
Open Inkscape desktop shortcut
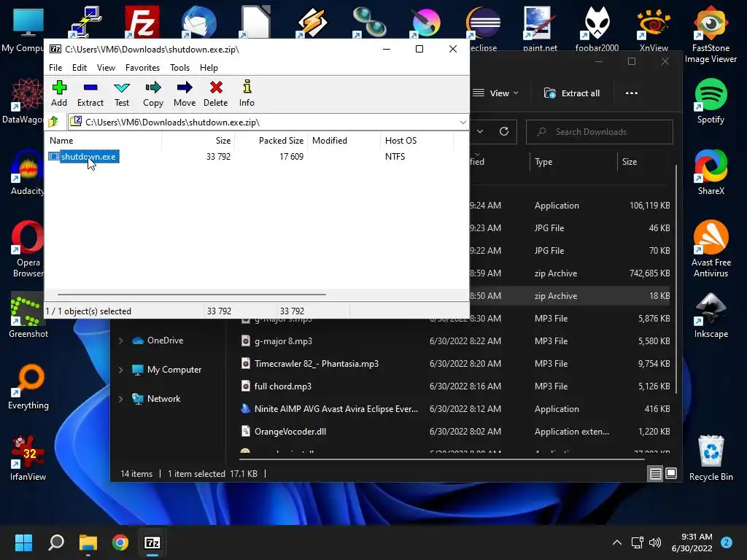coord(711,315)
